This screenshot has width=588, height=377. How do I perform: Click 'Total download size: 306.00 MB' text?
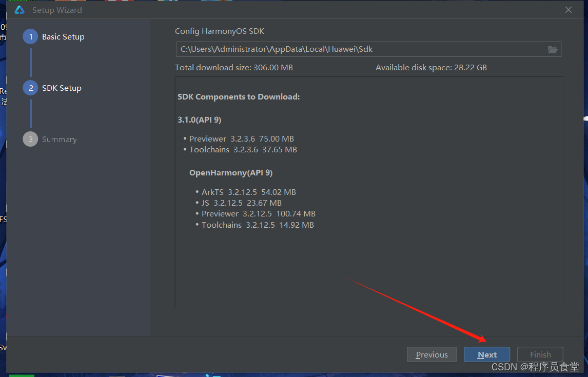[x=233, y=68]
